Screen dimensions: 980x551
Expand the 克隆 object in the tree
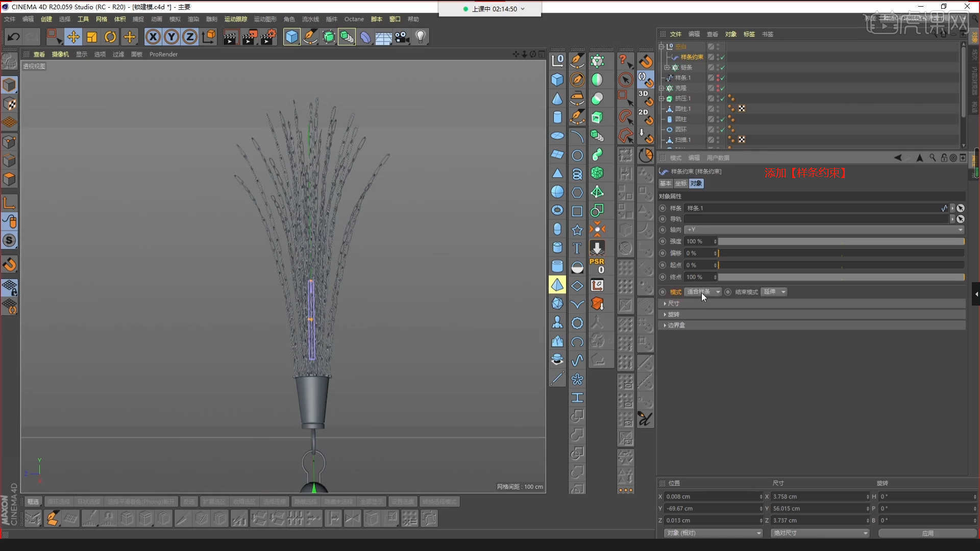pyautogui.click(x=661, y=88)
